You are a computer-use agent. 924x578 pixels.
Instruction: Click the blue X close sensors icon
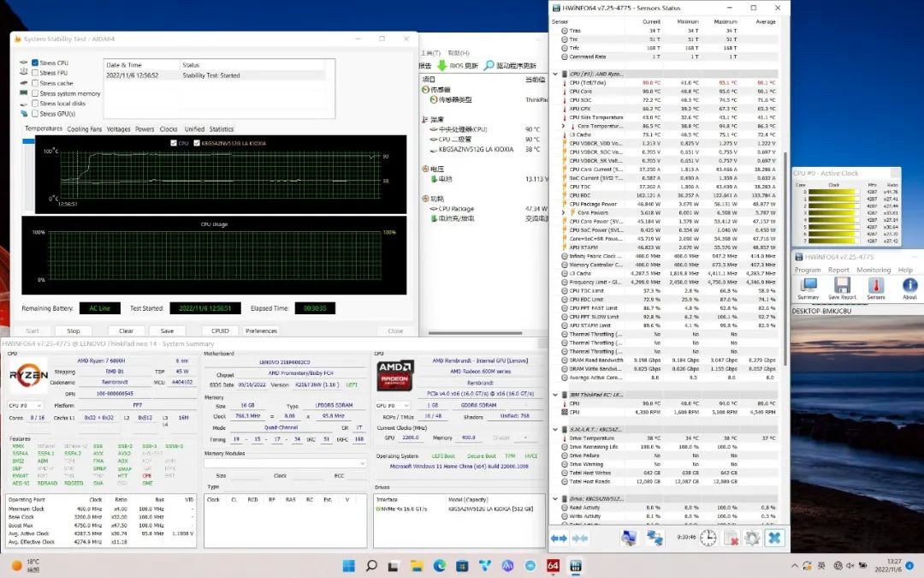[x=774, y=538]
